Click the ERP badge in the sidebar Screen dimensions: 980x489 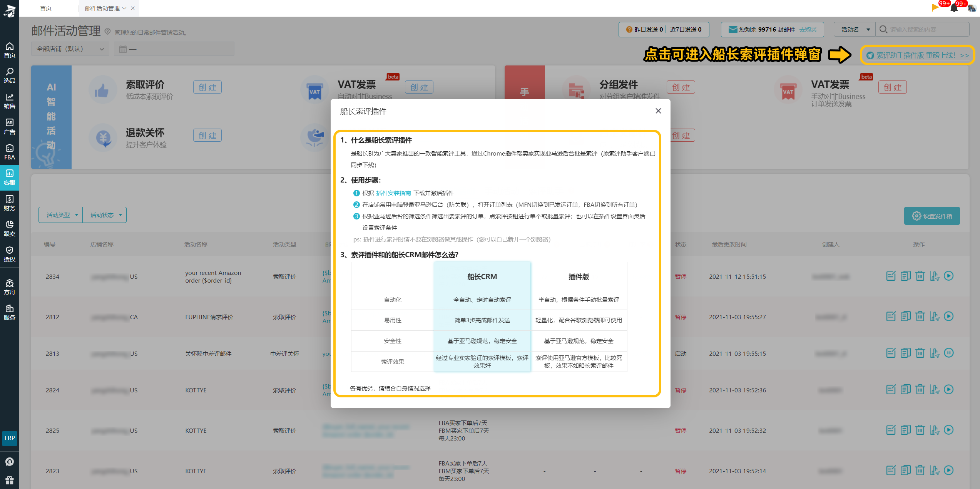[x=10, y=438]
